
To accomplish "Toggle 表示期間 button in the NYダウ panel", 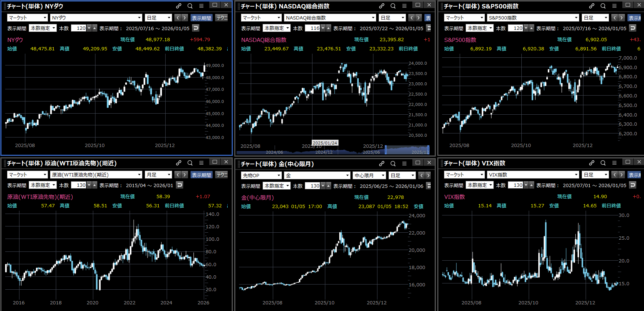I will tap(201, 18).
